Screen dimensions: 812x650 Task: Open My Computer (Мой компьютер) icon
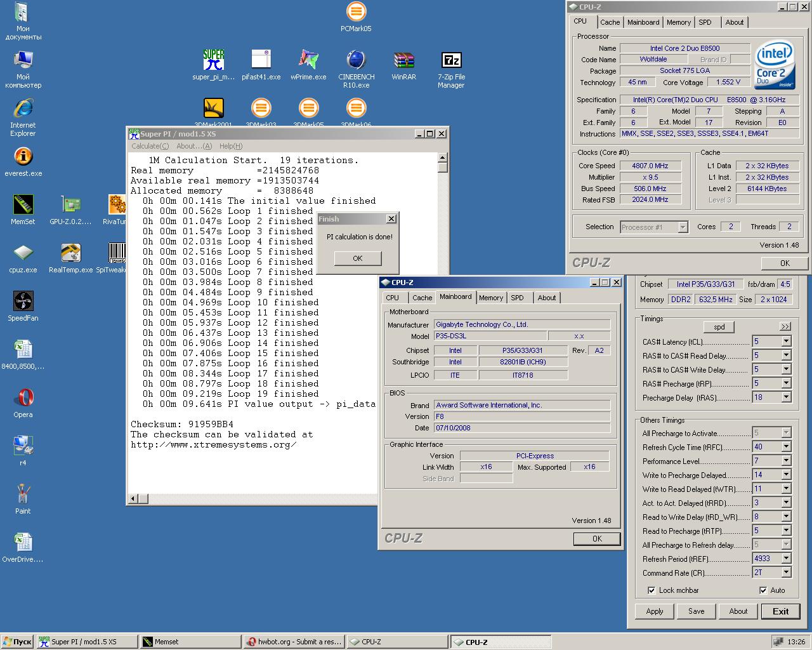(23, 69)
